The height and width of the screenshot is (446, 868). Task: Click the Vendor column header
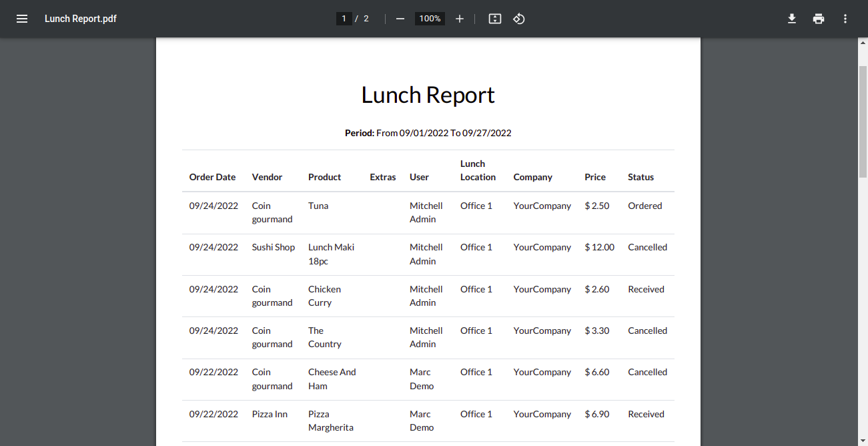[x=267, y=177]
